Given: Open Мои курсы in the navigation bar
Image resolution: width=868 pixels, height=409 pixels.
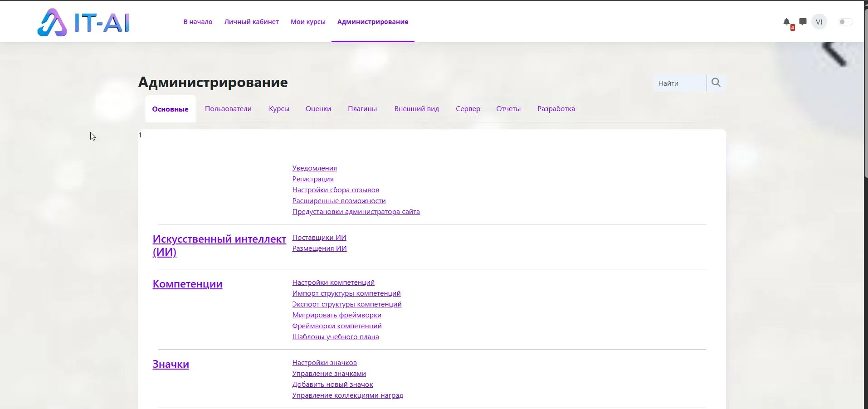Looking at the screenshot, I should click(308, 21).
